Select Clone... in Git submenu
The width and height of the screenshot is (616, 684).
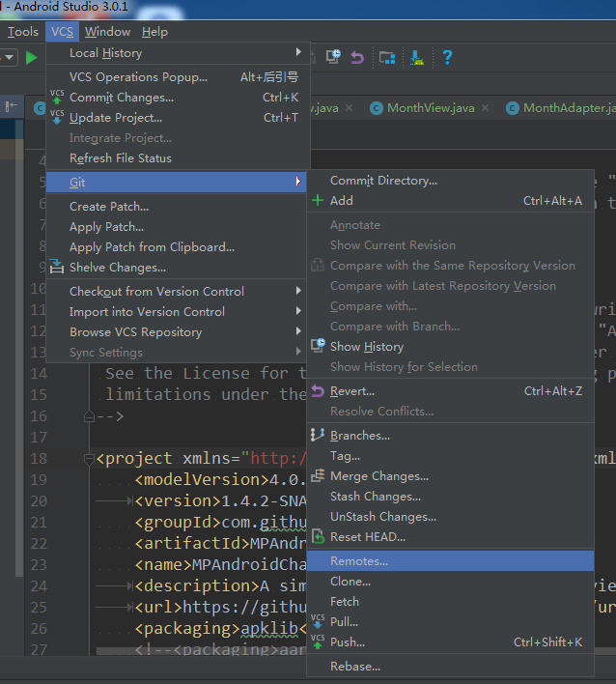pyautogui.click(x=450, y=582)
